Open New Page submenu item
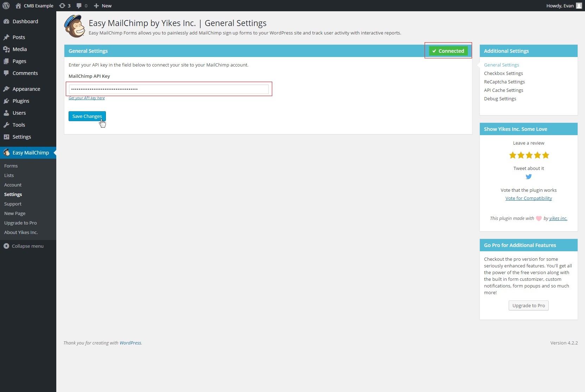The width and height of the screenshot is (585, 392). 15,213
